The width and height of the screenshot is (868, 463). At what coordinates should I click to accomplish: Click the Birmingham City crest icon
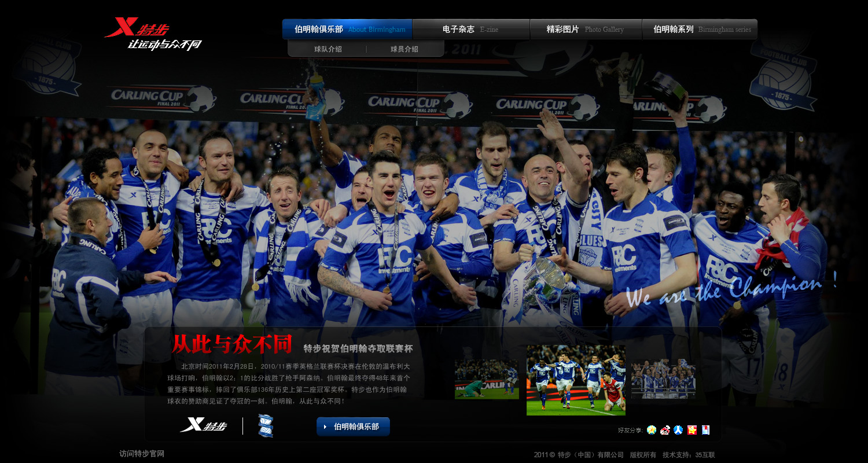click(266, 425)
